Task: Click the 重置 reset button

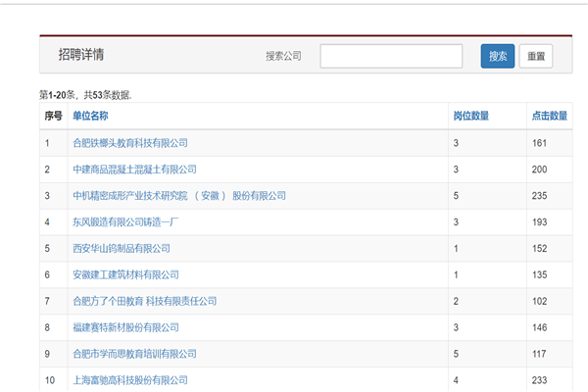Action: (x=536, y=56)
